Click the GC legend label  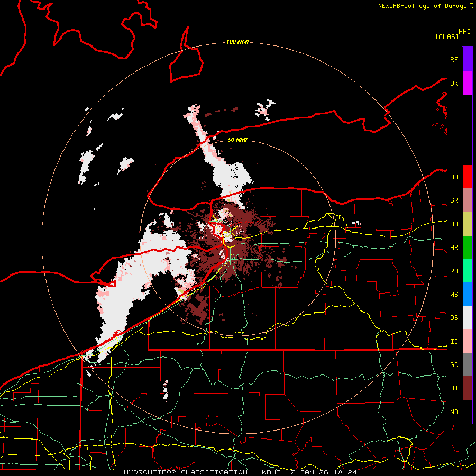coord(454,364)
